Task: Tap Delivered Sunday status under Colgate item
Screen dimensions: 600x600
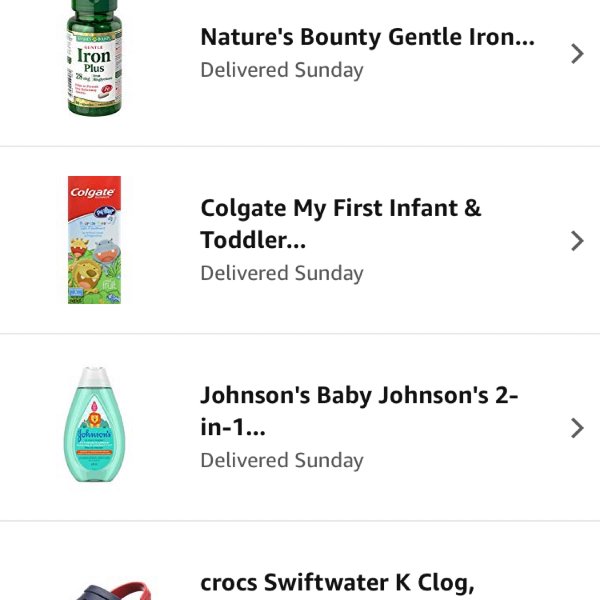Action: [x=281, y=273]
